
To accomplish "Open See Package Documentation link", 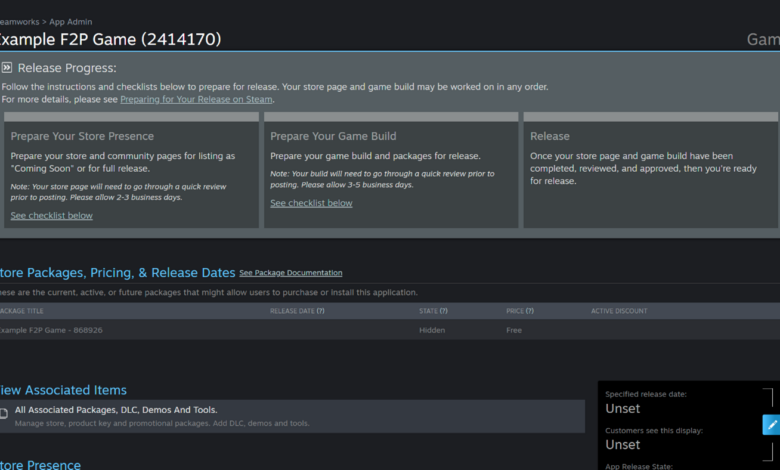I will tap(291, 273).
